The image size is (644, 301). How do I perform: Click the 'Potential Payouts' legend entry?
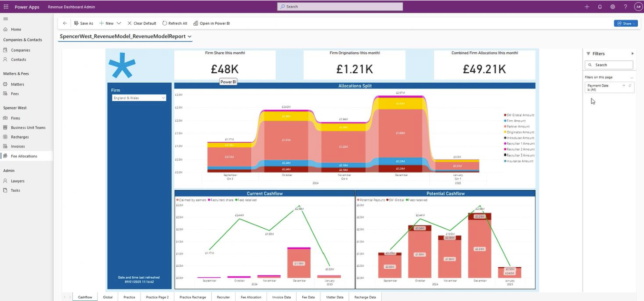point(371,200)
